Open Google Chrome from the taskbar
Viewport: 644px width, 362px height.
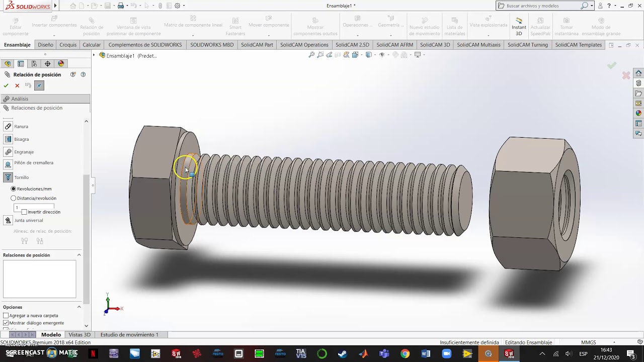pyautogui.click(x=405, y=354)
